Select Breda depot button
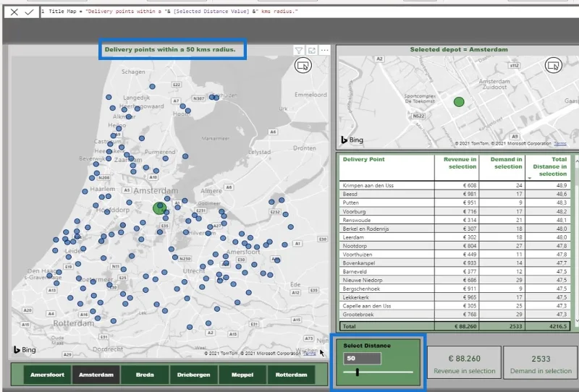The height and width of the screenshot is (392, 579). [145, 375]
